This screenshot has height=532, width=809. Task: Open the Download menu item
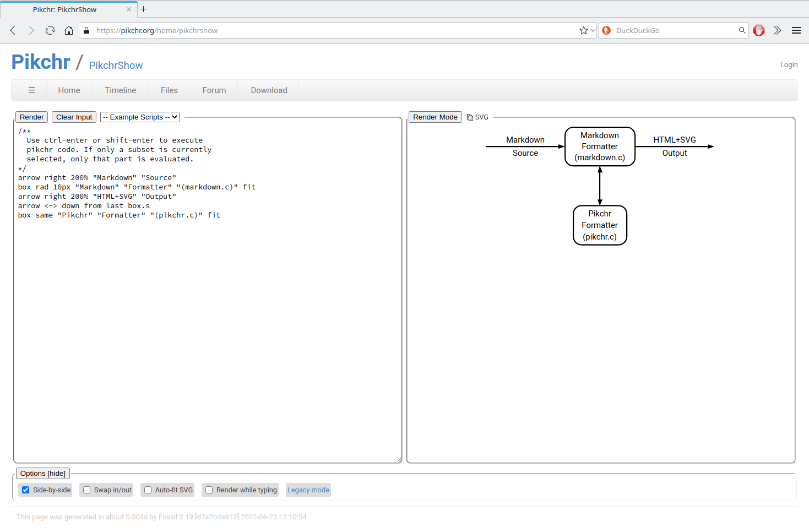coord(269,90)
